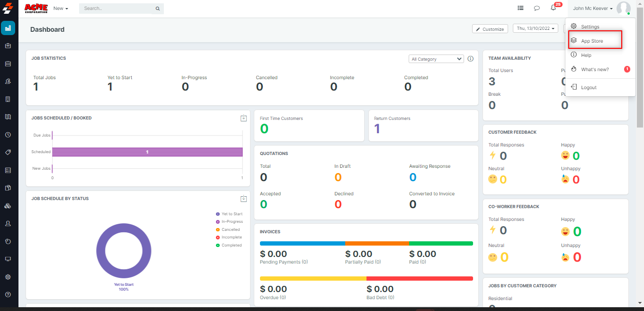This screenshot has height=311, width=644.
Task: Click the list view icon in header
Action: pos(520,8)
